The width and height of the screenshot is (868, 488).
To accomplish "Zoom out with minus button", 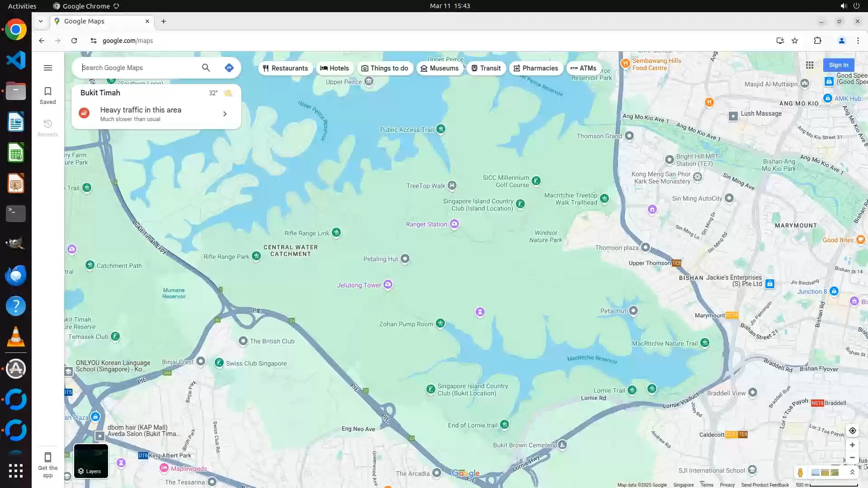I will point(852,458).
